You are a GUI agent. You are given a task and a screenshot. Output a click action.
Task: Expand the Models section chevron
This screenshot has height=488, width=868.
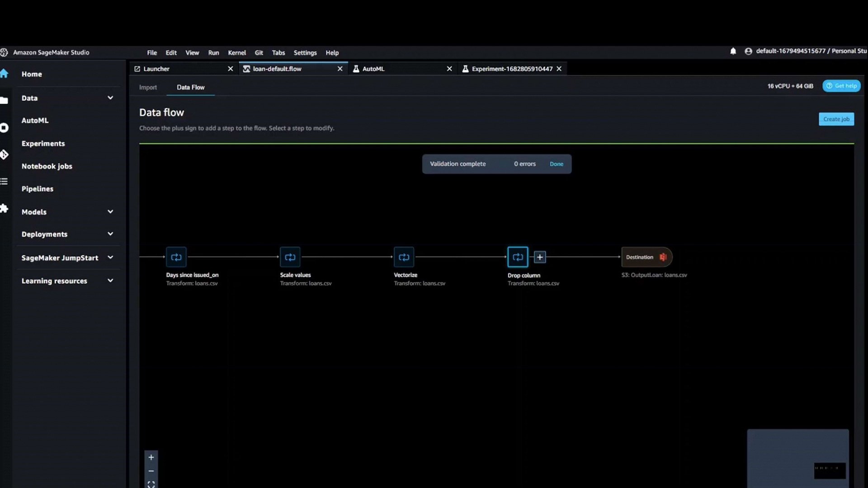pos(110,211)
